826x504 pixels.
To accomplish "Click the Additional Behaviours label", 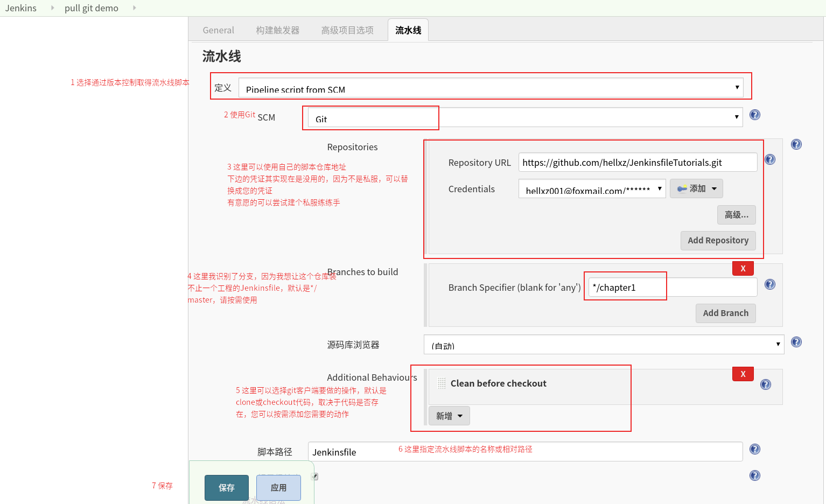I will pyautogui.click(x=372, y=377).
